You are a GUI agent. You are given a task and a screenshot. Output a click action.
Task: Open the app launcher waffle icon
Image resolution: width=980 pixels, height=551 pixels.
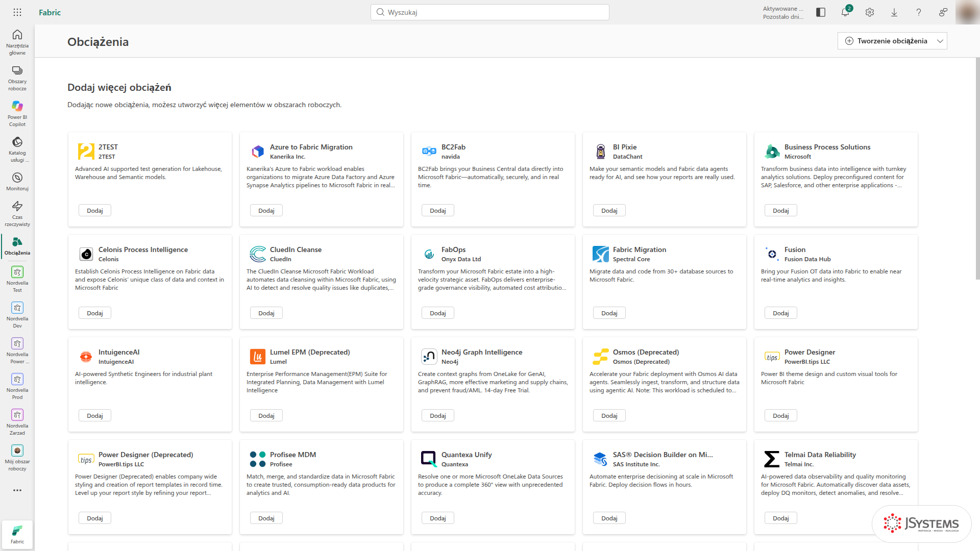pyautogui.click(x=17, y=12)
